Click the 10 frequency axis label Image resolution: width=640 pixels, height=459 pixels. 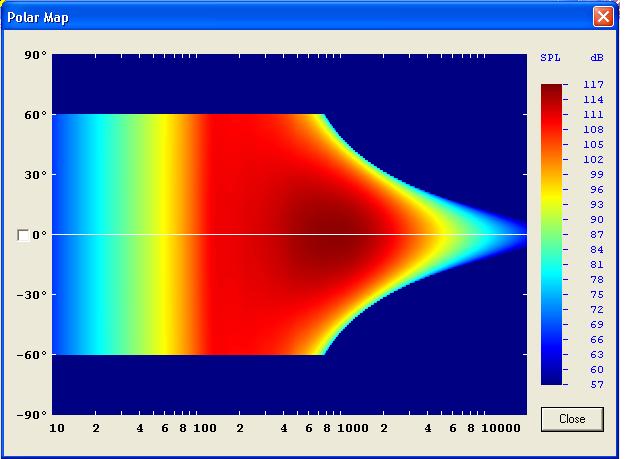click(57, 428)
